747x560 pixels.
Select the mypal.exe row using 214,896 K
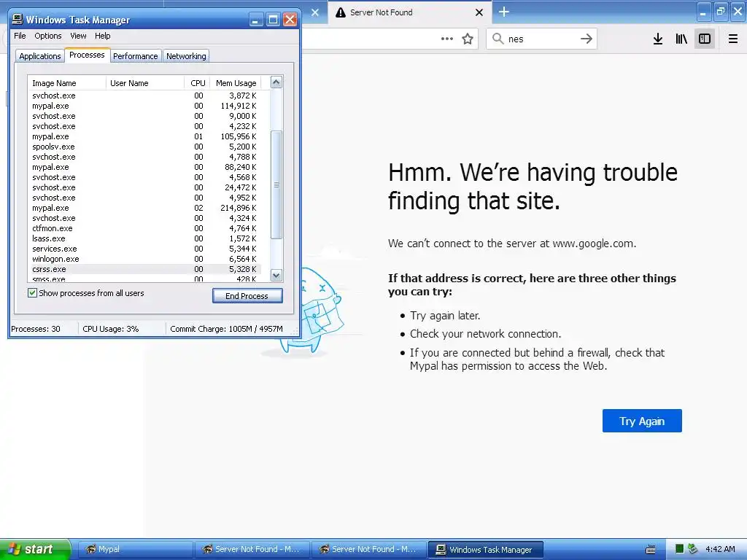tap(144, 208)
